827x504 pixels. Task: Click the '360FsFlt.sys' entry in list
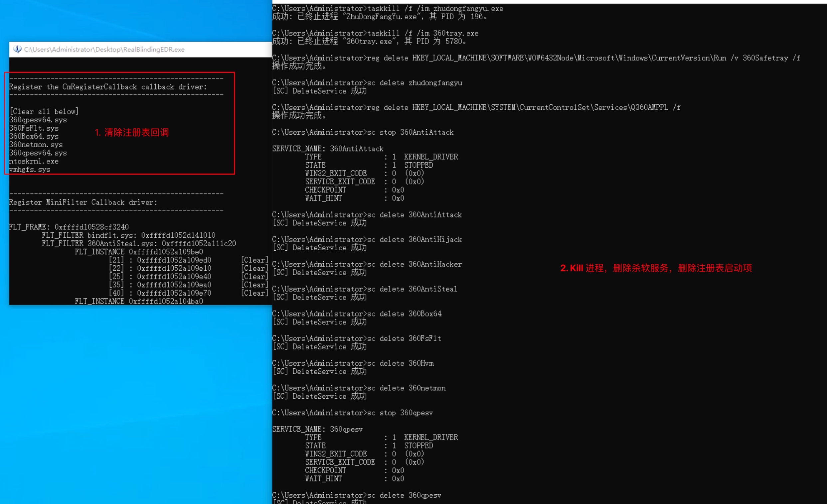pos(34,128)
